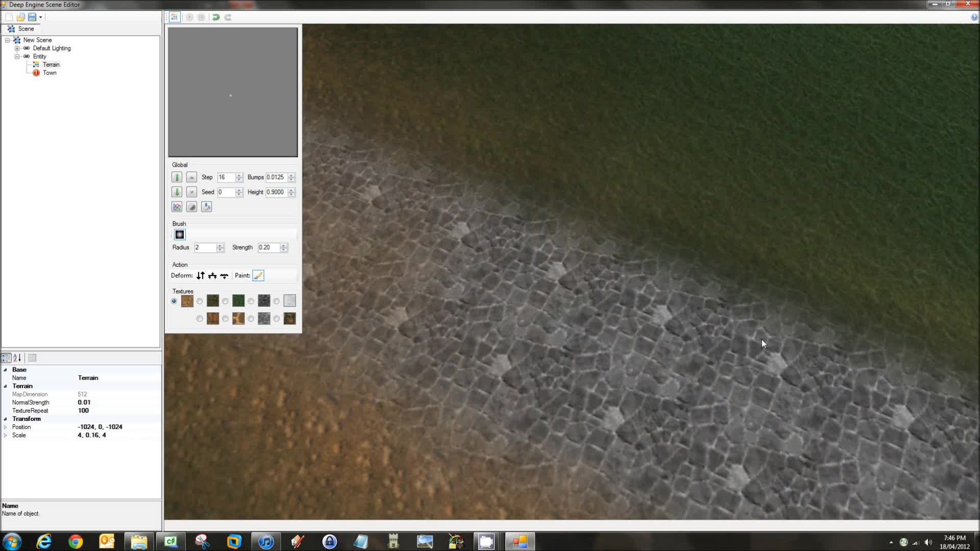The image size is (980, 551).
Task: Expand the Terrain properties section
Action: 6,386
